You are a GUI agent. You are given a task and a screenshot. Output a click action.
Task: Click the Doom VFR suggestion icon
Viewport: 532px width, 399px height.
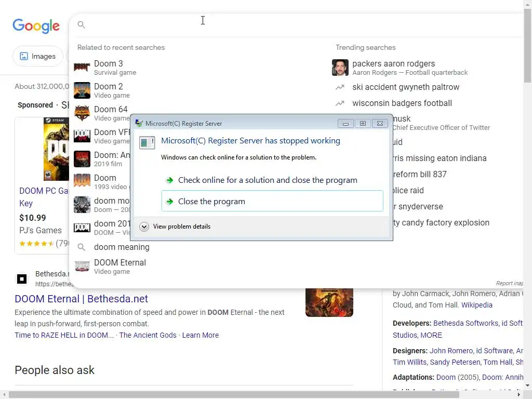tap(82, 136)
